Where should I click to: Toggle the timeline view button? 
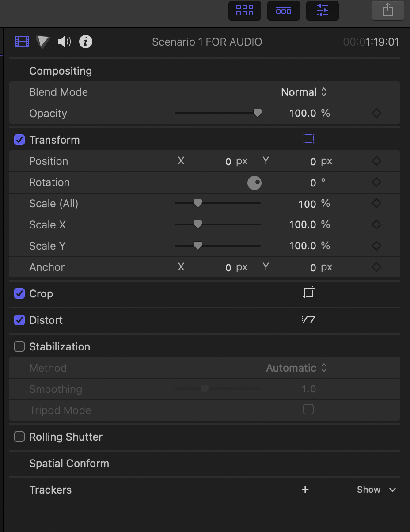tap(284, 11)
